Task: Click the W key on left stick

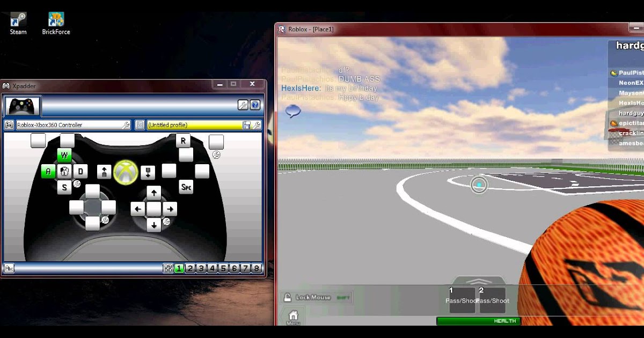Action: [x=64, y=156]
